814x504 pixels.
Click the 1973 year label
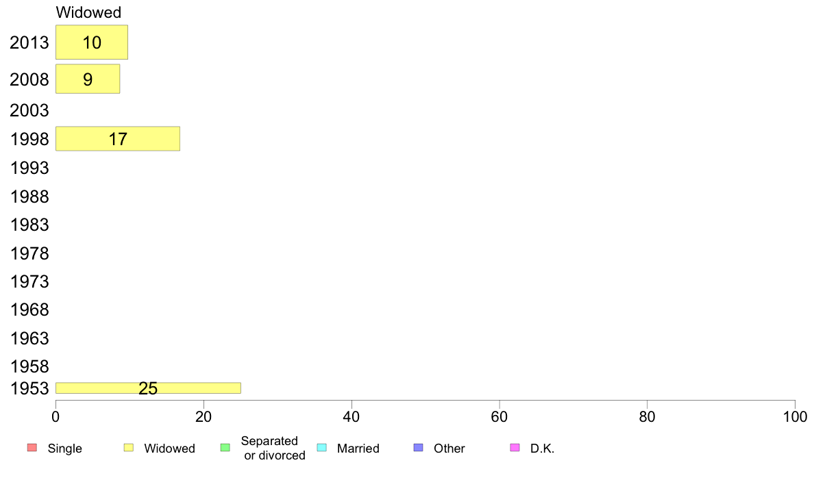(x=29, y=282)
